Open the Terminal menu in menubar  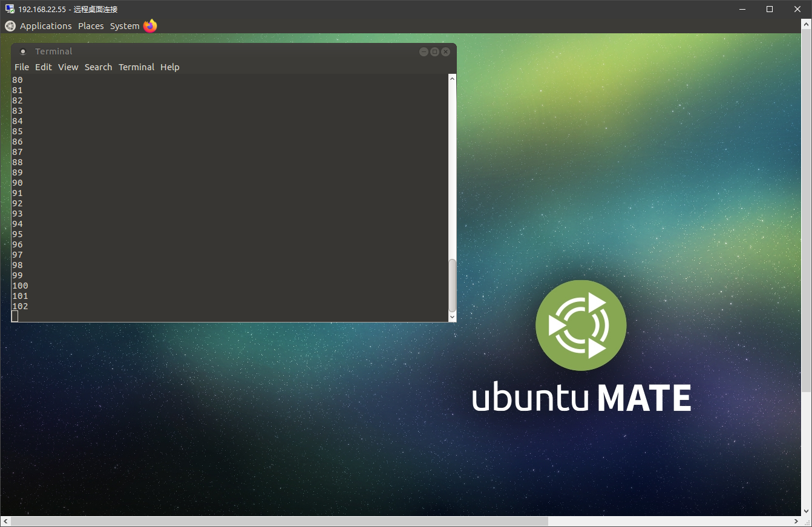click(136, 67)
